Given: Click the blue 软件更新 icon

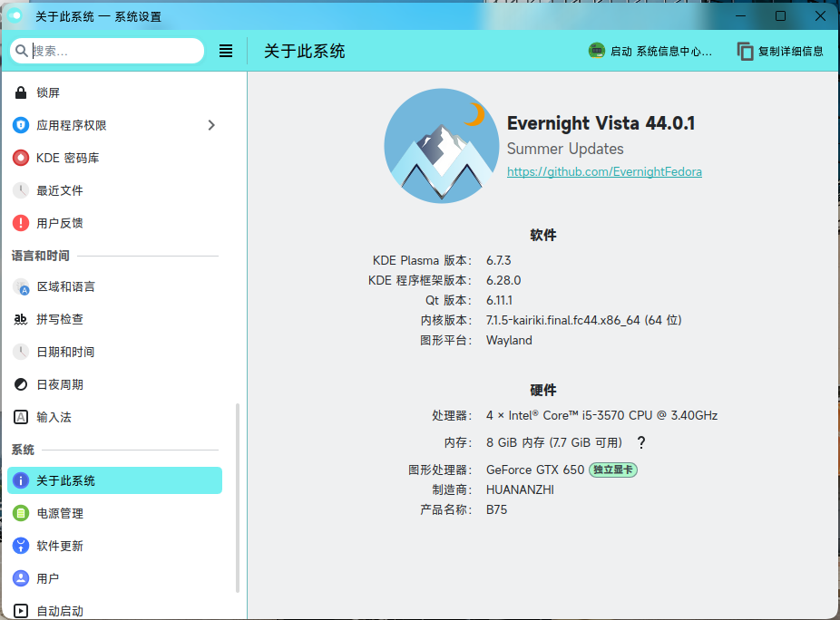Looking at the screenshot, I should click(x=21, y=546).
